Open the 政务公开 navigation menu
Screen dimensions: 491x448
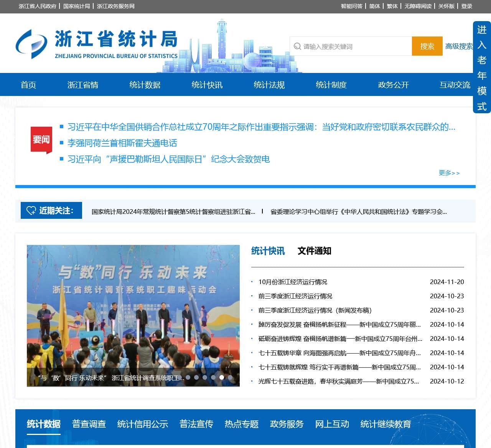tap(393, 85)
